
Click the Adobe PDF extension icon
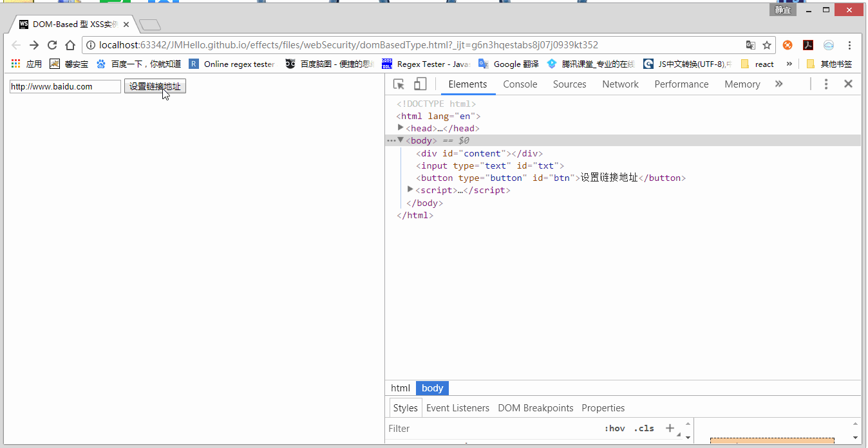pyautogui.click(x=808, y=45)
